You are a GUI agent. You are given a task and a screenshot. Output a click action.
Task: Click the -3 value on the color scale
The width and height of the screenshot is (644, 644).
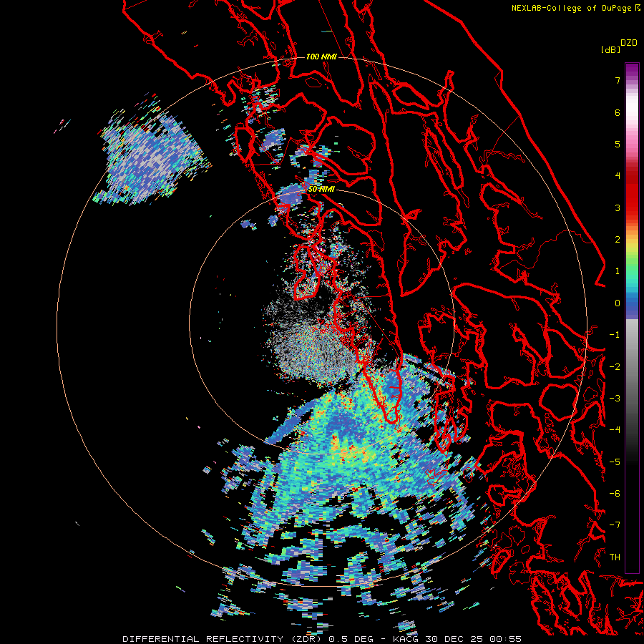(615, 399)
